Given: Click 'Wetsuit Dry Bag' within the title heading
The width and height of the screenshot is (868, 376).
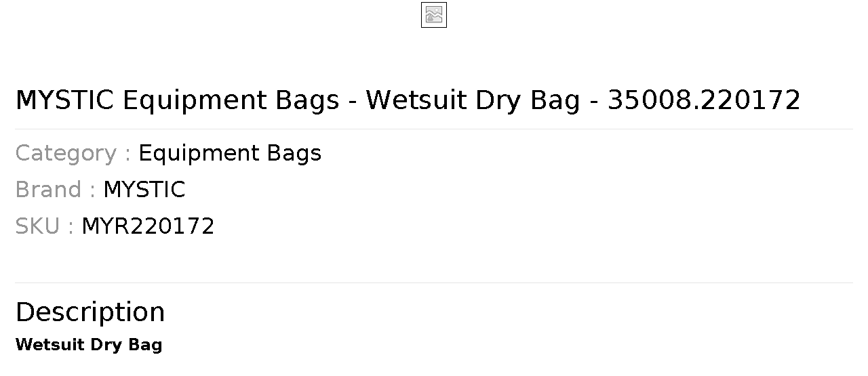Looking at the screenshot, I should coord(473,100).
